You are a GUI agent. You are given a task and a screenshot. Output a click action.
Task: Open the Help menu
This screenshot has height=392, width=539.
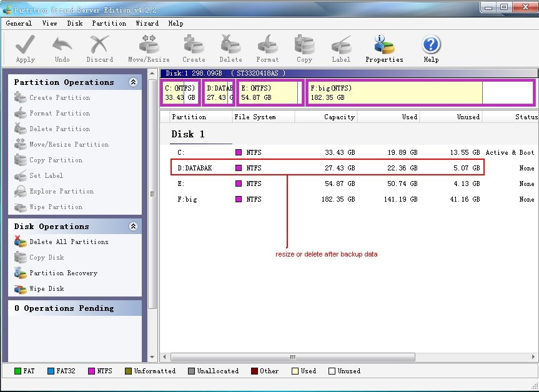(176, 23)
